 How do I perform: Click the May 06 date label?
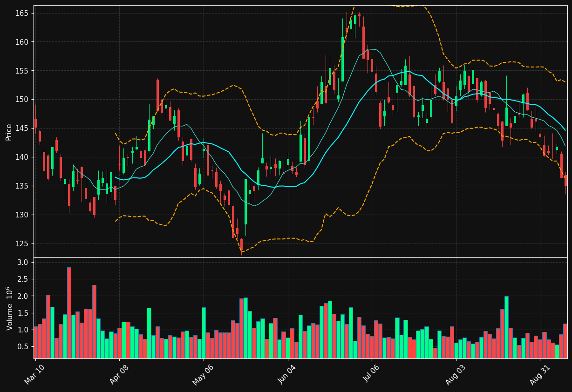point(203,375)
